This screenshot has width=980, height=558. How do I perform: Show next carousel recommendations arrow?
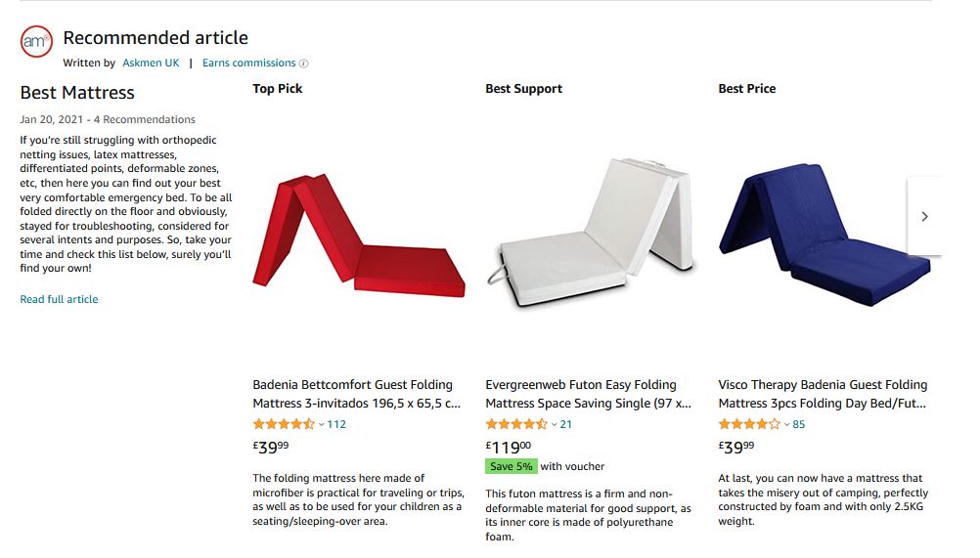click(x=924, y=216)
